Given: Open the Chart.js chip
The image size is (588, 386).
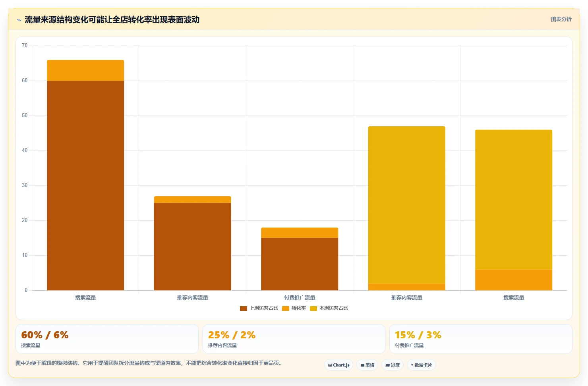Looking at the screenshot, I should (x=339, y=365).
